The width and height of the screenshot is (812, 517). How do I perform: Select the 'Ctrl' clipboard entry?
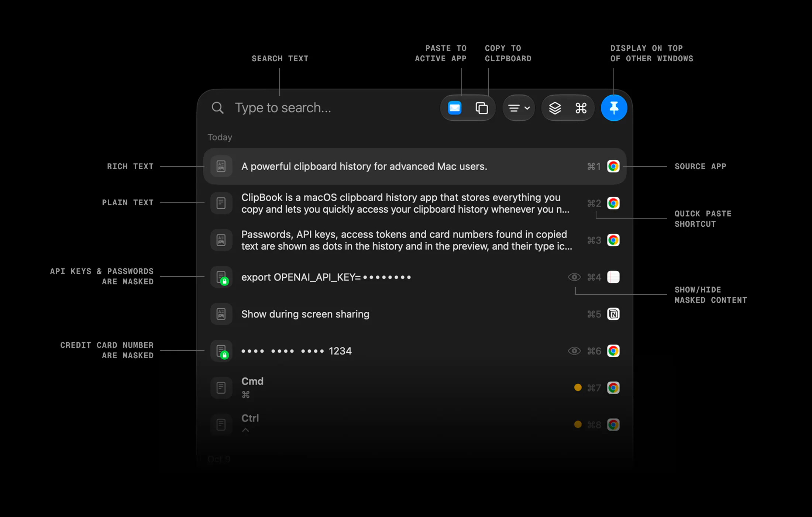tap(414, 425)
